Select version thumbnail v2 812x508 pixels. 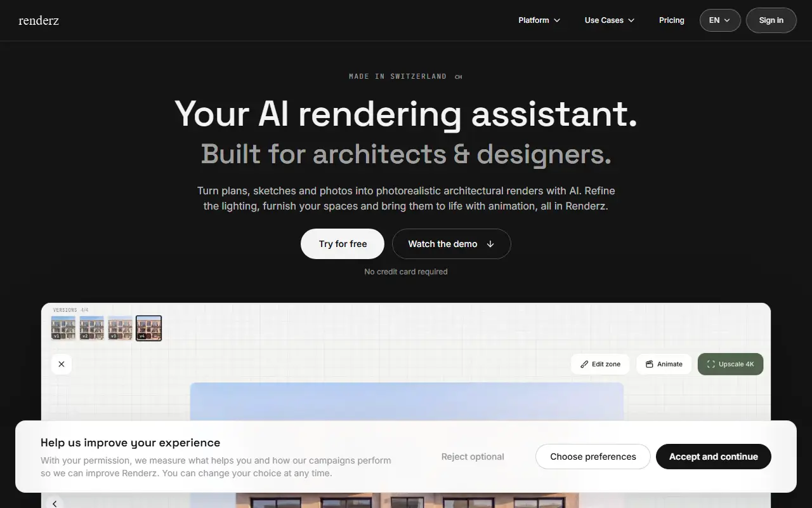click(x=91, y=328)
